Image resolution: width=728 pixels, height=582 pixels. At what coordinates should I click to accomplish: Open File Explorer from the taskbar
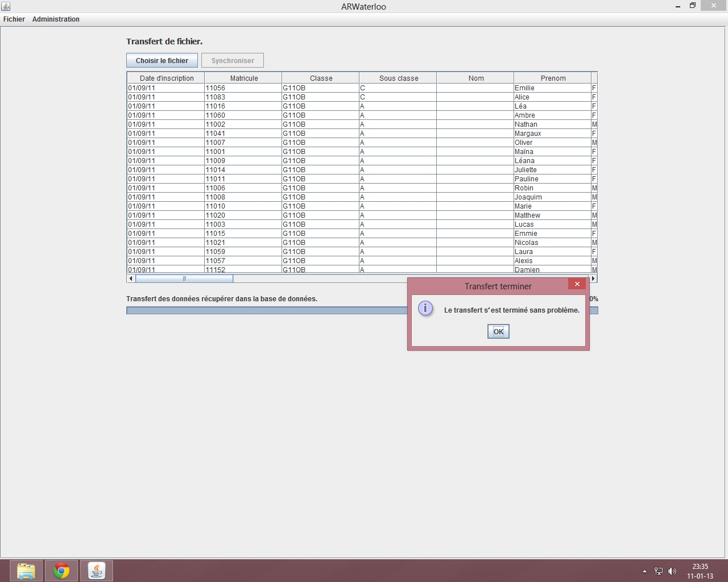coord(26,571)
